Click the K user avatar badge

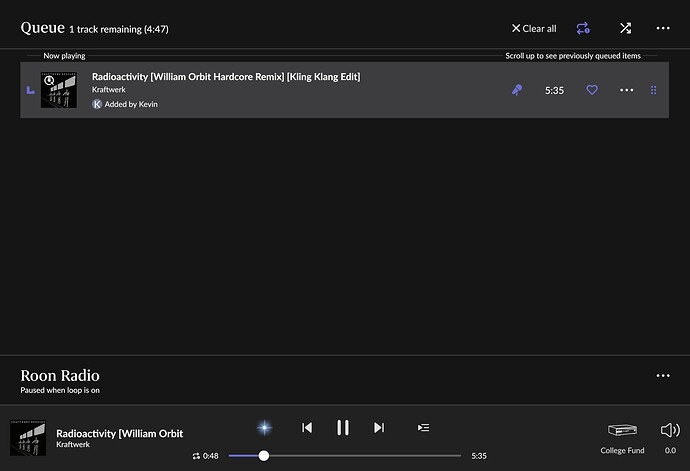coord(97,104)
